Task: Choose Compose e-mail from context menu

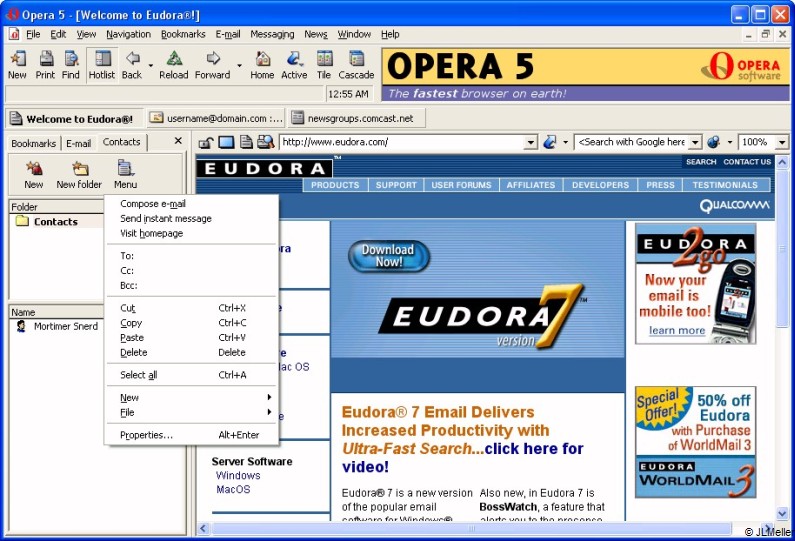Action: coord(192,204)
